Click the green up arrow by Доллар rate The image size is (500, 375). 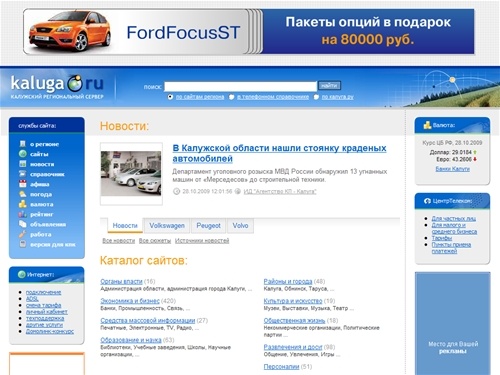point(475,152)
